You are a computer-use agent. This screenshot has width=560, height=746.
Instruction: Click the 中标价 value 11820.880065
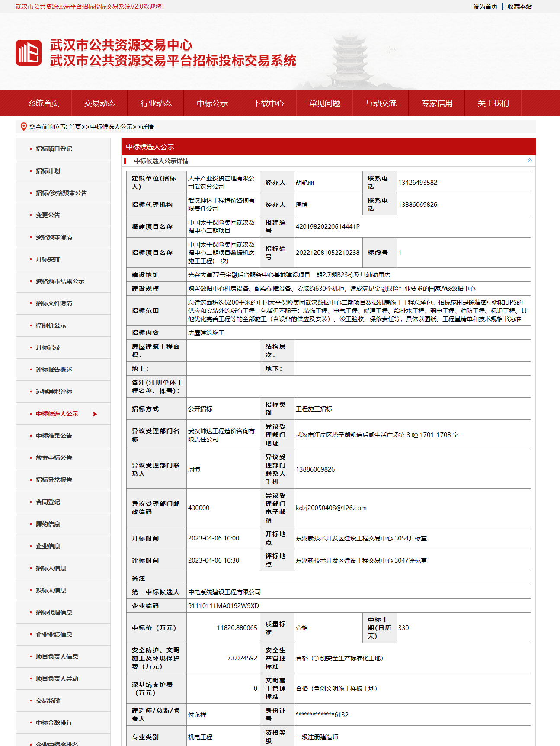(237, 628)
